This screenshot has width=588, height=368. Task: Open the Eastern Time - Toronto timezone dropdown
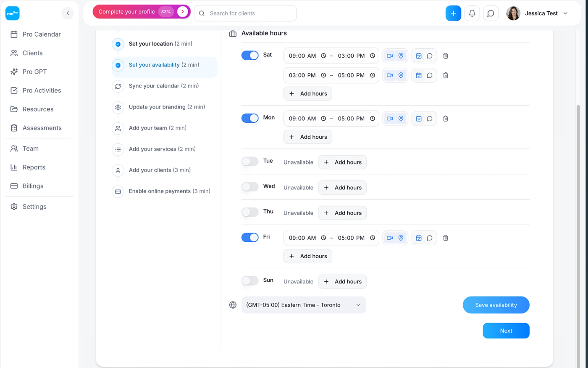(x=303, y=305)
